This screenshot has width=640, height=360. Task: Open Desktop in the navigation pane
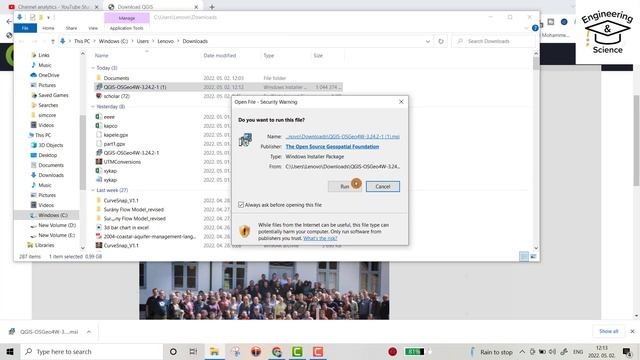tap(47, 155)
